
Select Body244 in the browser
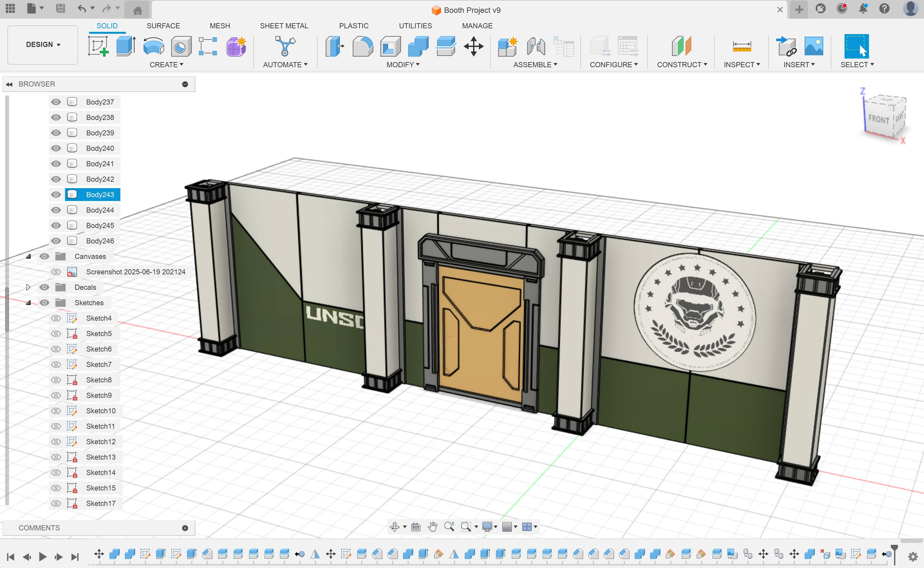100,210
